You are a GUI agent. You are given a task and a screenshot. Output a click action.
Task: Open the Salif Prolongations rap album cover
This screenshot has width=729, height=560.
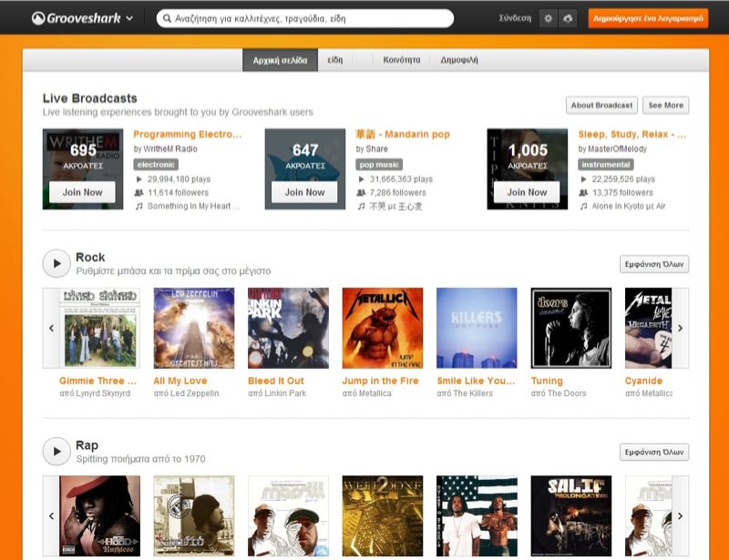[571, 516]
